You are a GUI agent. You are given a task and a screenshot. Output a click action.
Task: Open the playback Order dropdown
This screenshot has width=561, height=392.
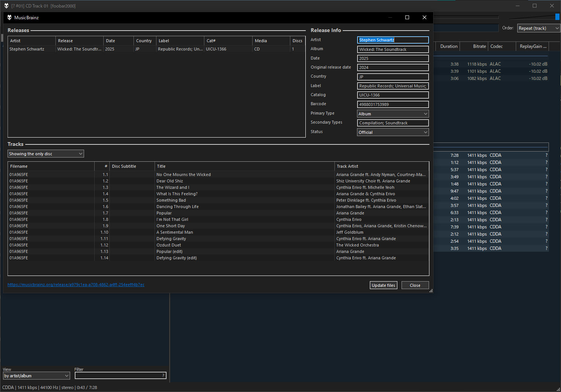click(x=538, y=28)
